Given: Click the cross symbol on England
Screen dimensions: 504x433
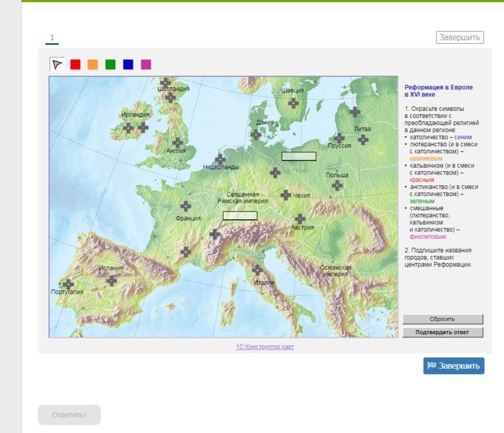Looking at the screenshot, I should click(x=177, y=143).
